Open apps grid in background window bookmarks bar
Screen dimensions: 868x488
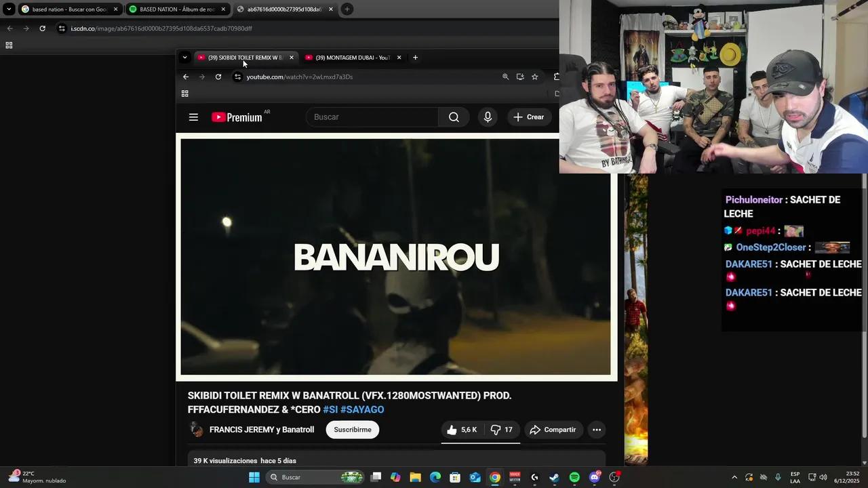tap(9, 45)
